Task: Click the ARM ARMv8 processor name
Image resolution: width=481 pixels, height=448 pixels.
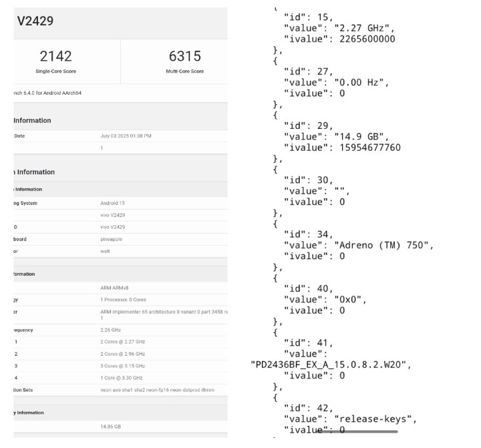Action: coord(114,288)
